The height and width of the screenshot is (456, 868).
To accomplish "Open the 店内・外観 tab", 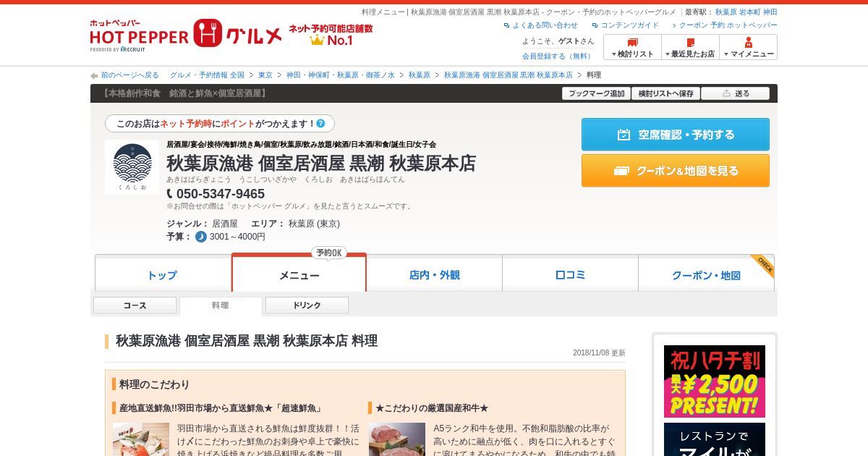I will (435, 274).
